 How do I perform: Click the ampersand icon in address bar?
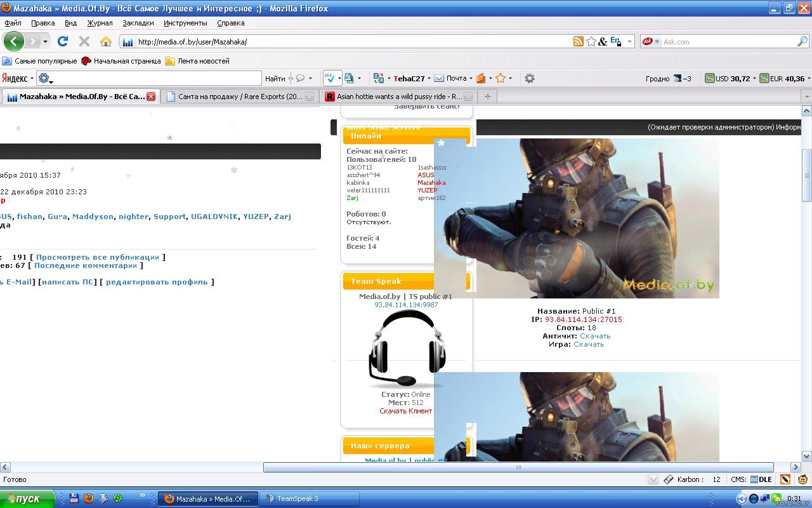point(603,41)
